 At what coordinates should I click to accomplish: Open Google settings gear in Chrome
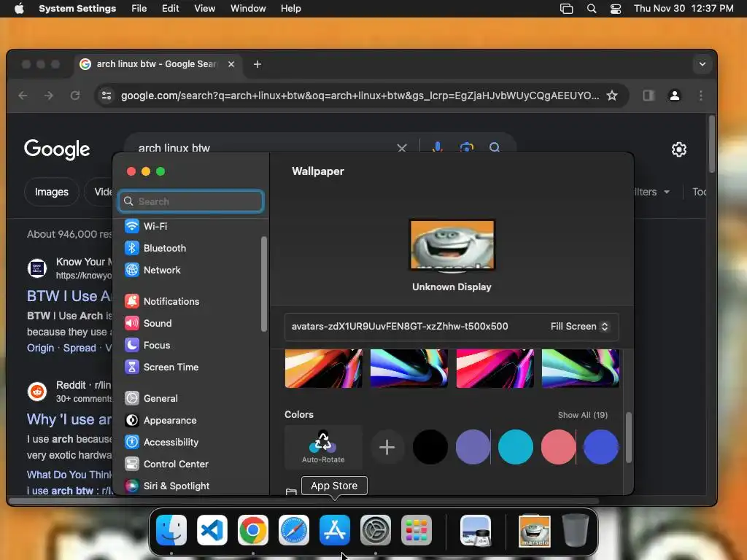click(679, 149)
